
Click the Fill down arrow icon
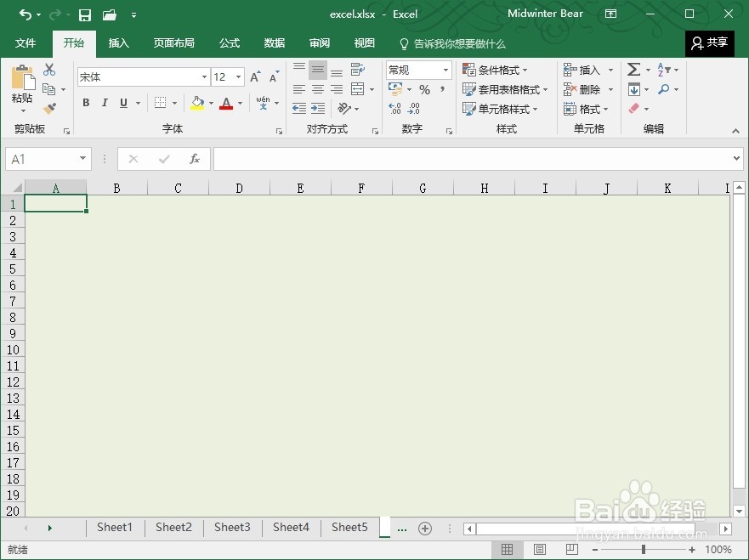[x=634, y=89]
